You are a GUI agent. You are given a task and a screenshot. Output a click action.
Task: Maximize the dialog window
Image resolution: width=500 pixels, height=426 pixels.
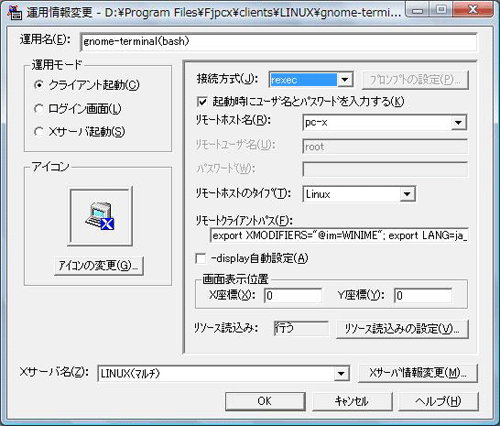[x=441, y=10]
